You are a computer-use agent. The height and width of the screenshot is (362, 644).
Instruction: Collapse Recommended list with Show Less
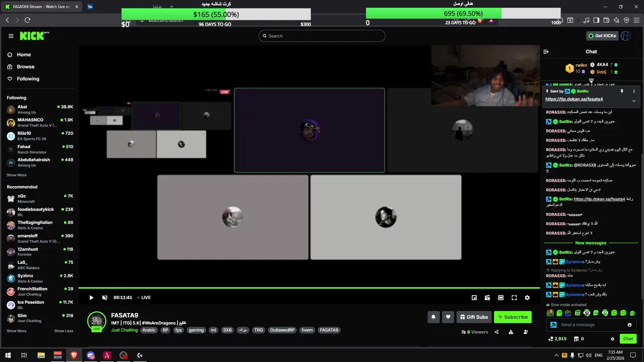(63, 331)
